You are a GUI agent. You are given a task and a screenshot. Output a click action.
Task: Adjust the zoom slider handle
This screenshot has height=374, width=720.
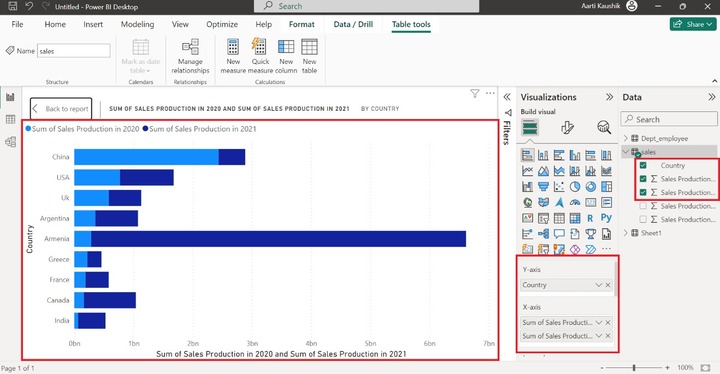634,368
